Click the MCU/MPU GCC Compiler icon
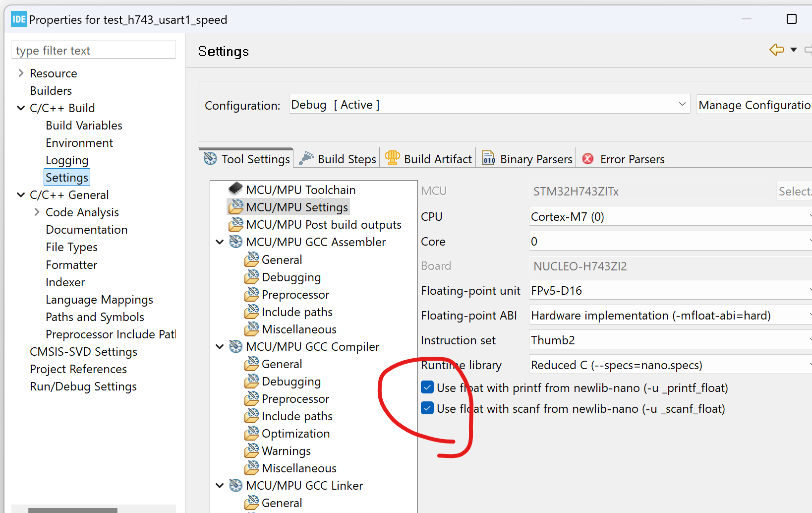Viewport: 812px width, 513px height. click(x=235, y=346)
